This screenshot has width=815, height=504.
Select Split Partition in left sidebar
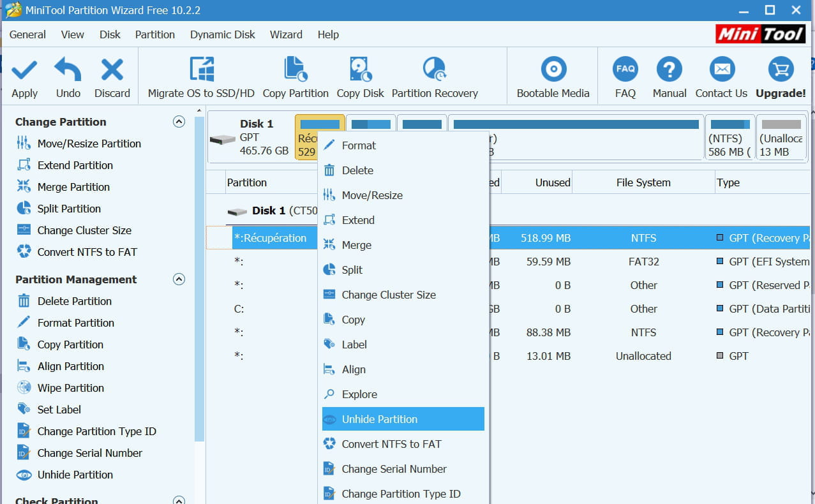(x=69, y=209)
